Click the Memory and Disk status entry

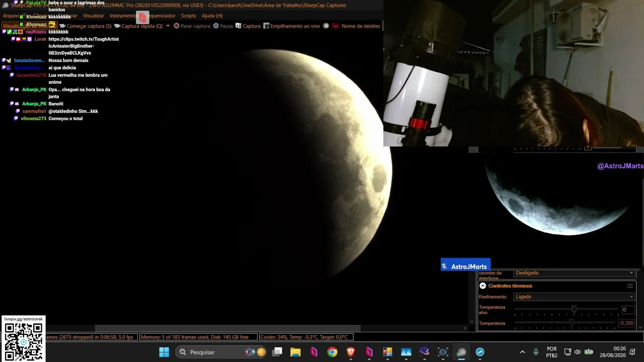(x=198, y=337)
